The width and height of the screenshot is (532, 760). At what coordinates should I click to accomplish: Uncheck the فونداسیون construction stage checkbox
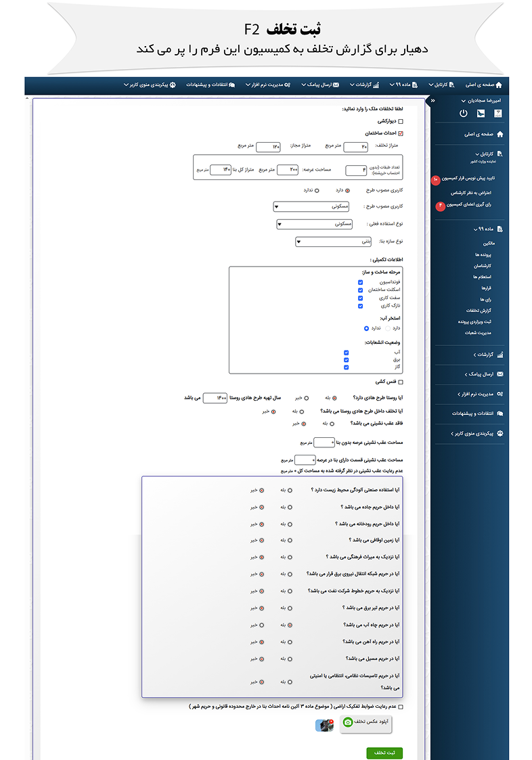361,282
